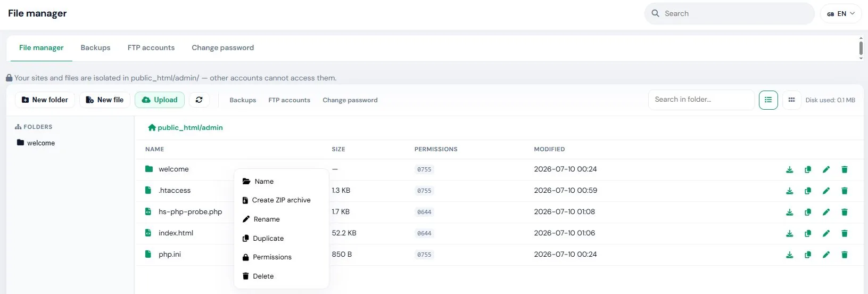Open the FTP accounts tab
This screenshot has width=868, height=294.
[151, 48]
